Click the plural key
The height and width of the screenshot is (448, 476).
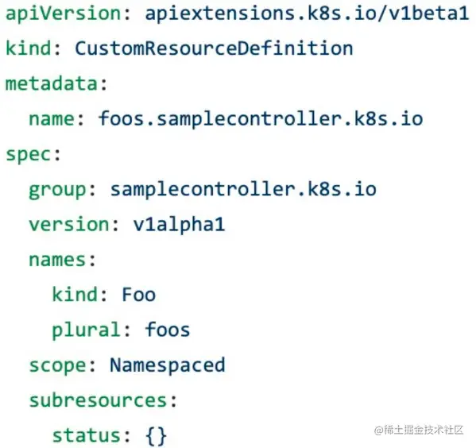point(87,331)
